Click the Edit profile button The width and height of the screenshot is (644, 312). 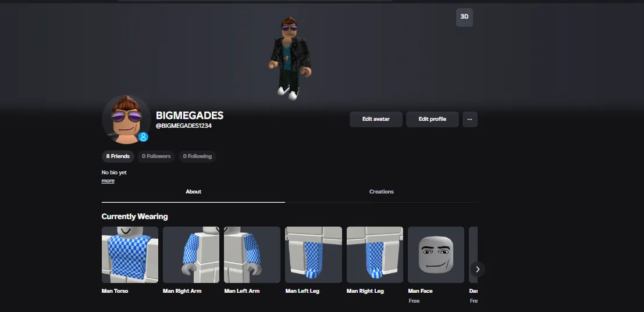432,119
